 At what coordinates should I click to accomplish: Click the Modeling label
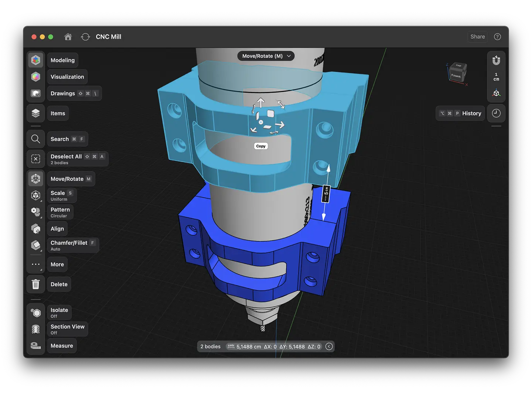coord(62,60)
